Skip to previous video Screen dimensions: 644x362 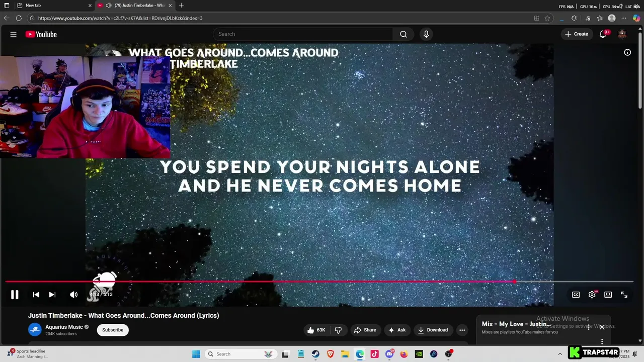[x=36, y=295]
